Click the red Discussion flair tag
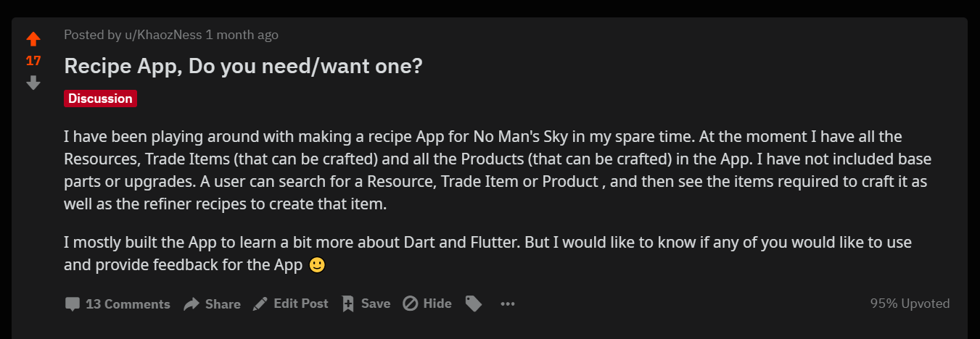This screenshot has height=339, width=980. tap(100, 99)
